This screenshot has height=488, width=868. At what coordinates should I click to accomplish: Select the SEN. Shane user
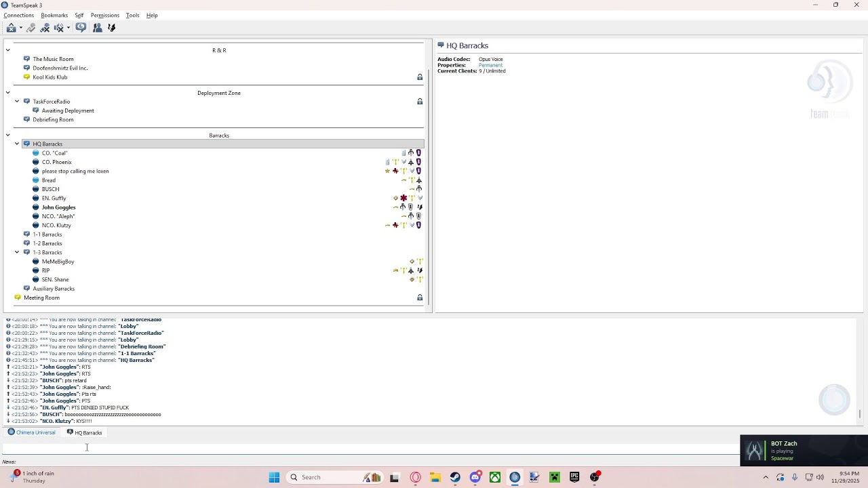point(55,279)
